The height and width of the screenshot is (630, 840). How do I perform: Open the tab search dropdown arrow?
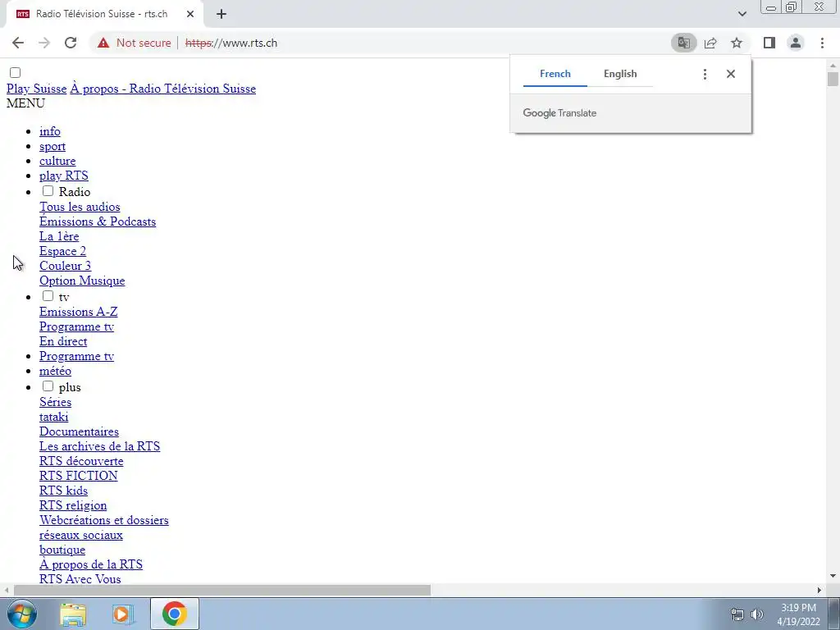point(742,14)
